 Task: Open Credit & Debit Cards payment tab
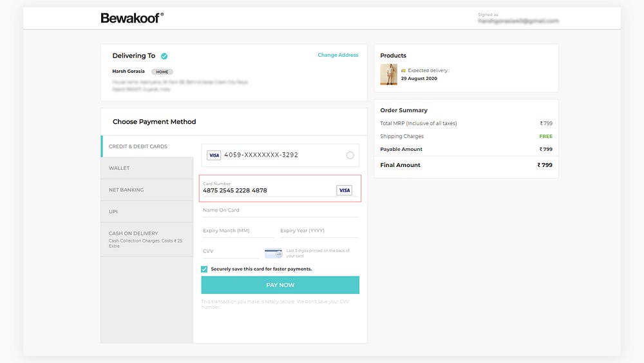pos(147,146)
